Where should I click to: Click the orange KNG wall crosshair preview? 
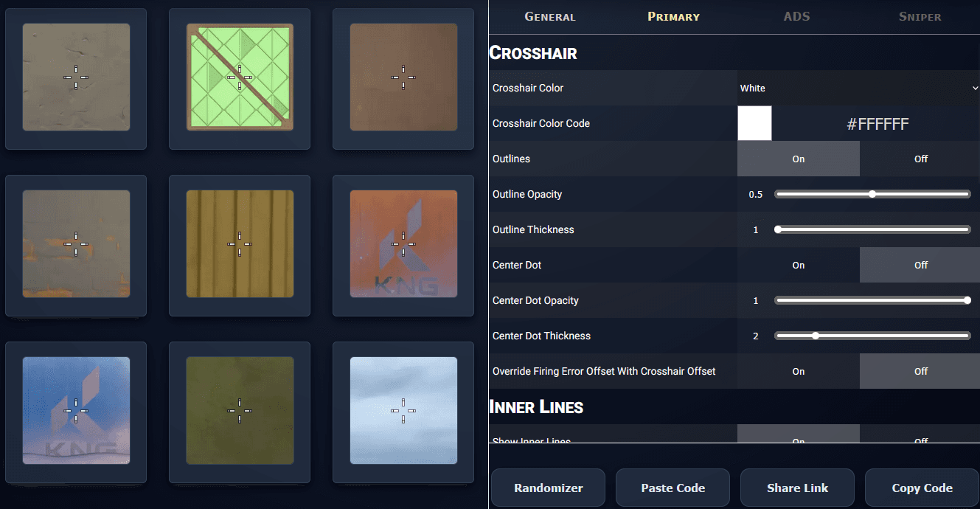(403, 244)
